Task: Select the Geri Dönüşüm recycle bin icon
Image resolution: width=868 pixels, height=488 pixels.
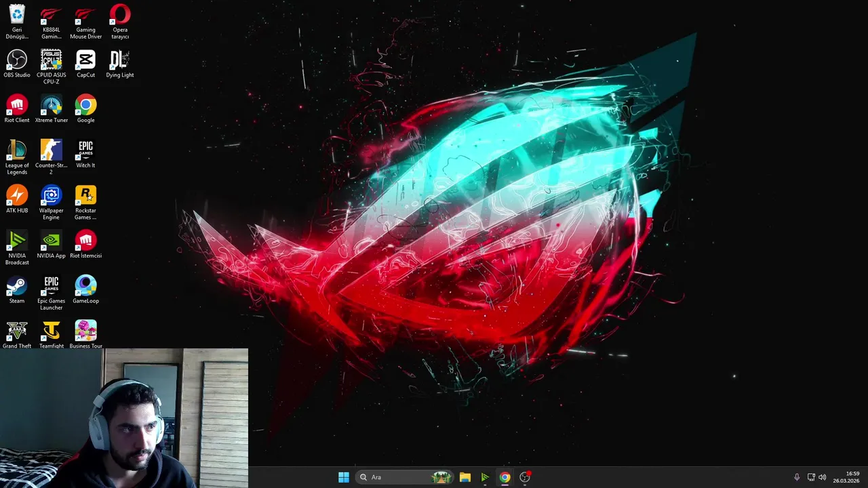Action: (17, 22)
